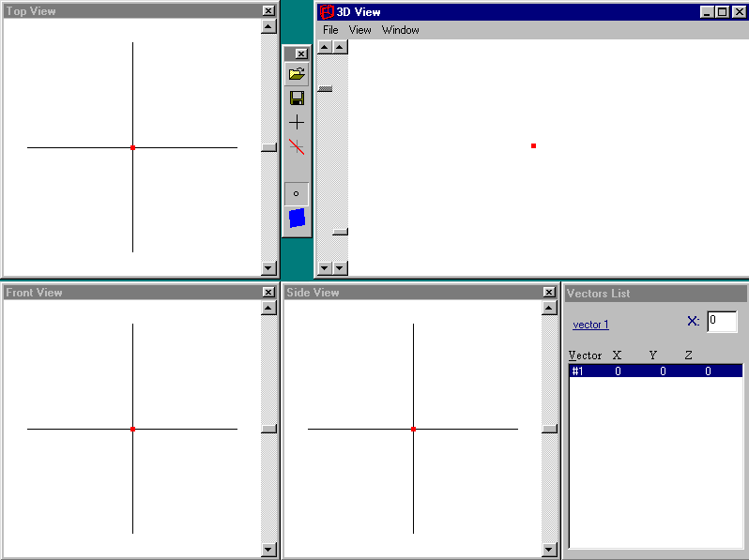Maximize the 3D View window
This screenshot has height=560, width=749.
[723, 12]
